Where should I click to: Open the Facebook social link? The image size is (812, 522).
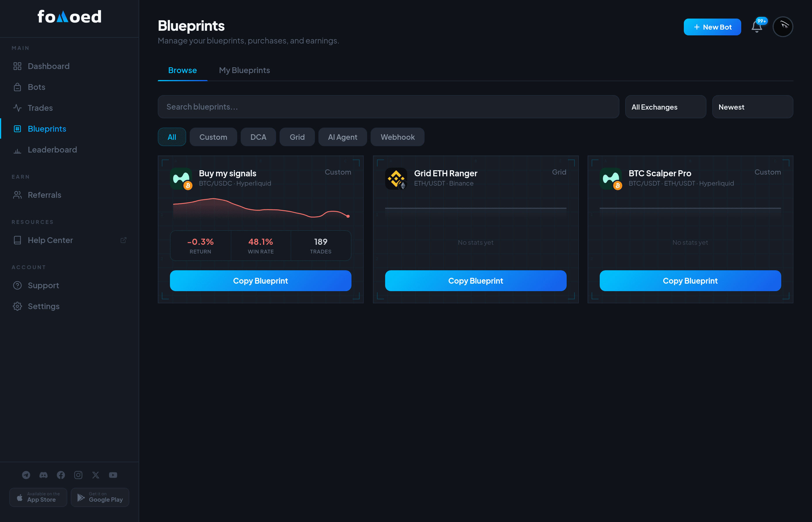pos(61,475)
